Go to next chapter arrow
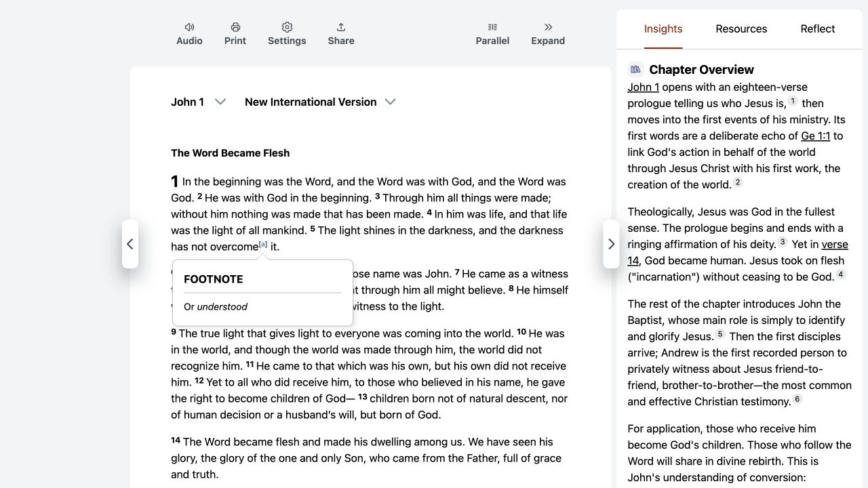 point(611,244)
